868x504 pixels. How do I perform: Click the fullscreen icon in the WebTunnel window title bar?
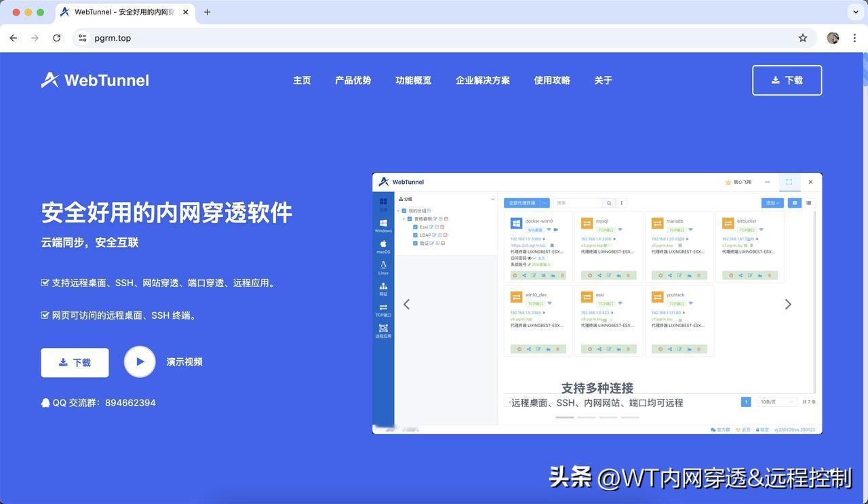tap(789, 182)
